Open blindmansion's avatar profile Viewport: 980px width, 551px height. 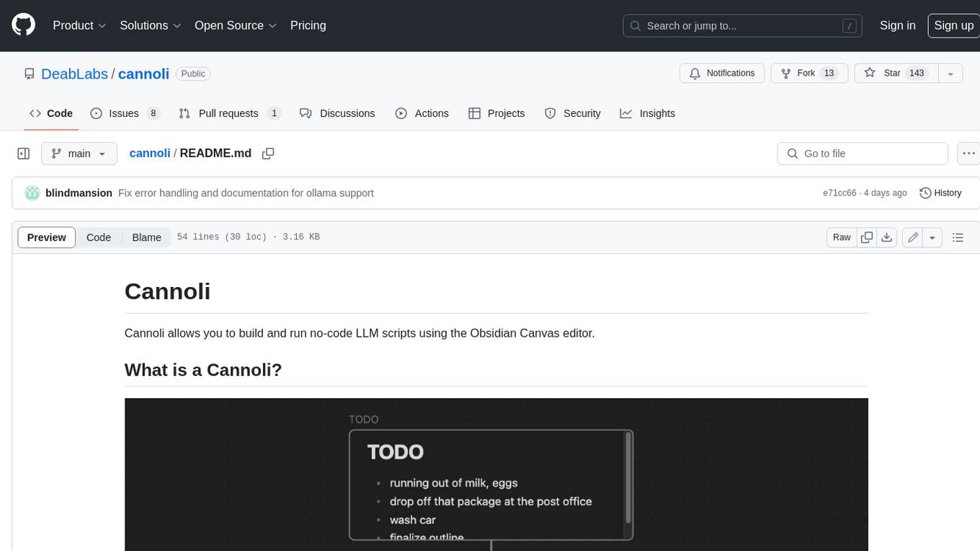pos(32,193)
